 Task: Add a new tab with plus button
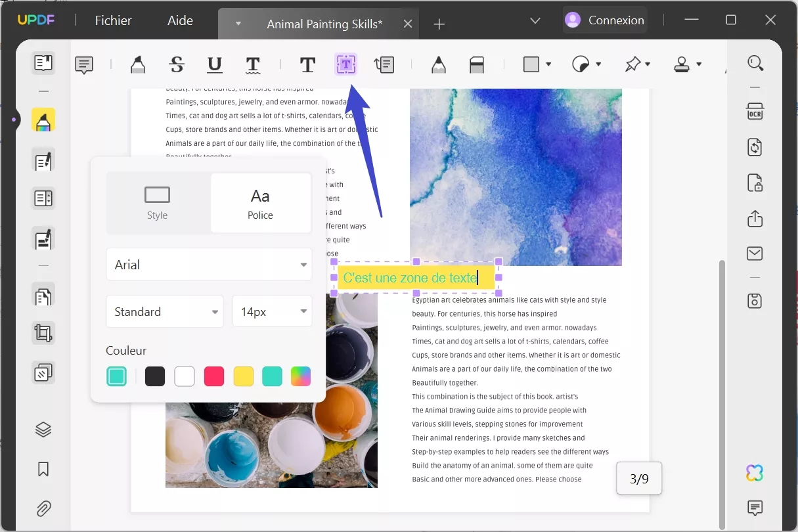tap(439, 24)
